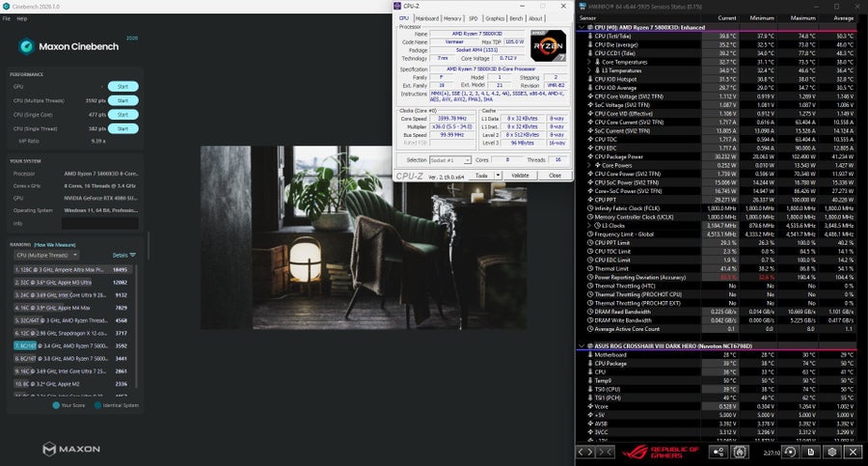
Task: Select ranking row Apple M3 Ultra 12082
Action: click(x=72, y=282)
